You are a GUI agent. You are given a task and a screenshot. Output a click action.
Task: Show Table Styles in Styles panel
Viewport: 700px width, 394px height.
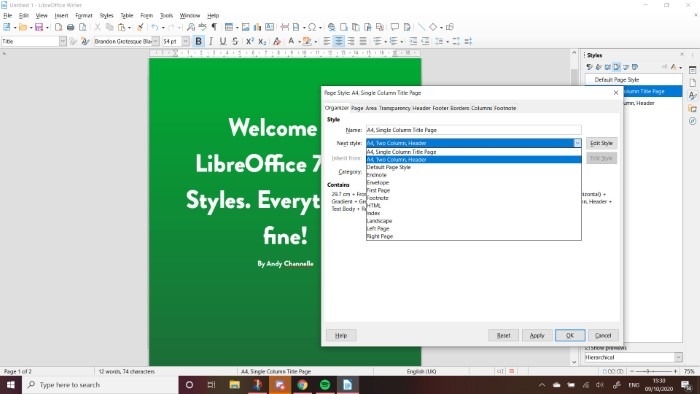(635, 67)
